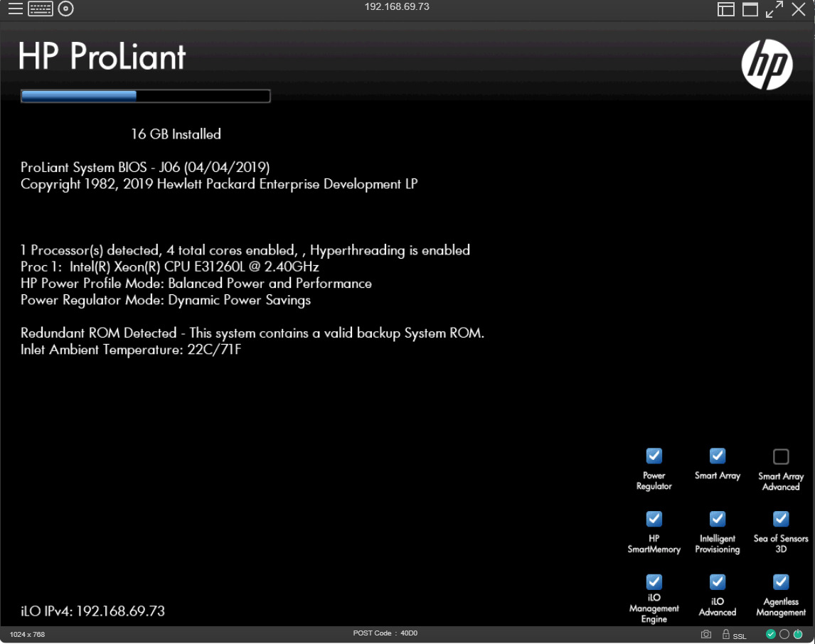Click the Proc 1: Intel(R) Xeon(R) CPU line
Viewport: 815px width, 644px height.
tap(169, 267)
